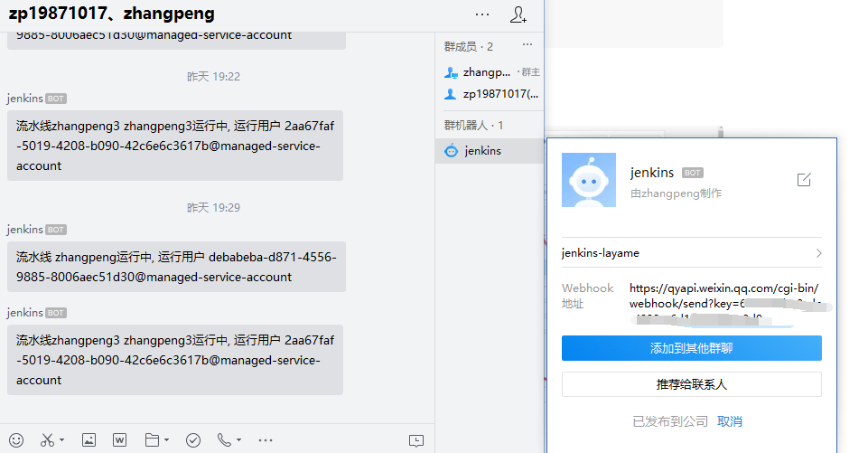
Task: Click the 取消 link
Action: coord(730,421)
